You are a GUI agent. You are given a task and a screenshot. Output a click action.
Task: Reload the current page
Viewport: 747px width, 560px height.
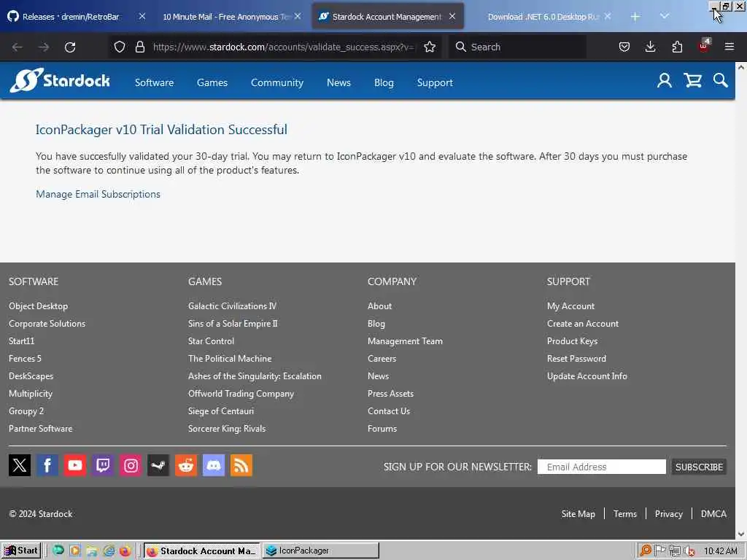(70, 47)
